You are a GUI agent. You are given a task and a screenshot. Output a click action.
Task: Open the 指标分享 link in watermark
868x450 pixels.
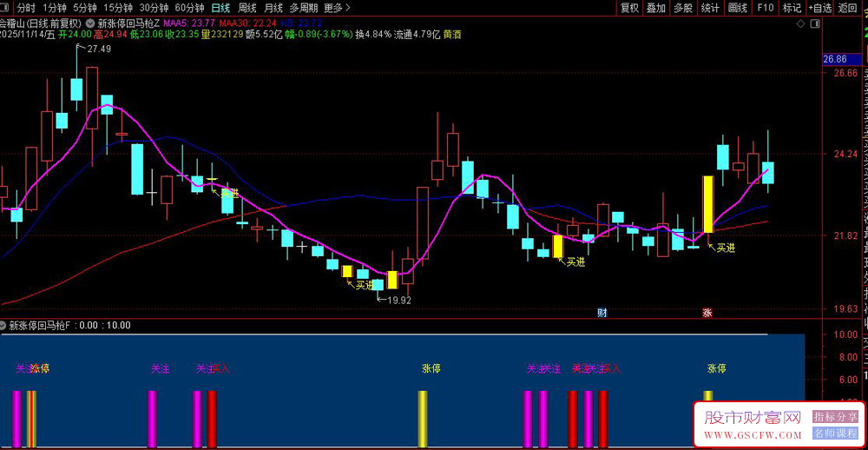pos(835,417)
